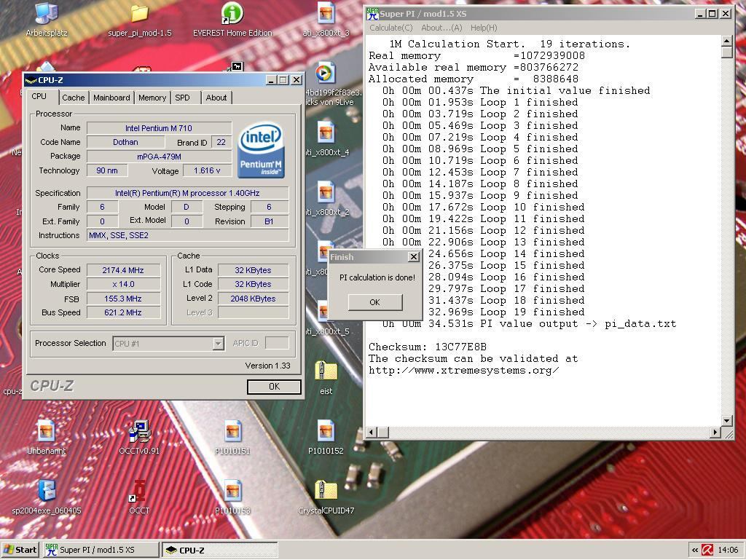Switch to the Mainboard tab in CPU-Z
Viewport: 746px width, 560px height.
pos(111,98)
